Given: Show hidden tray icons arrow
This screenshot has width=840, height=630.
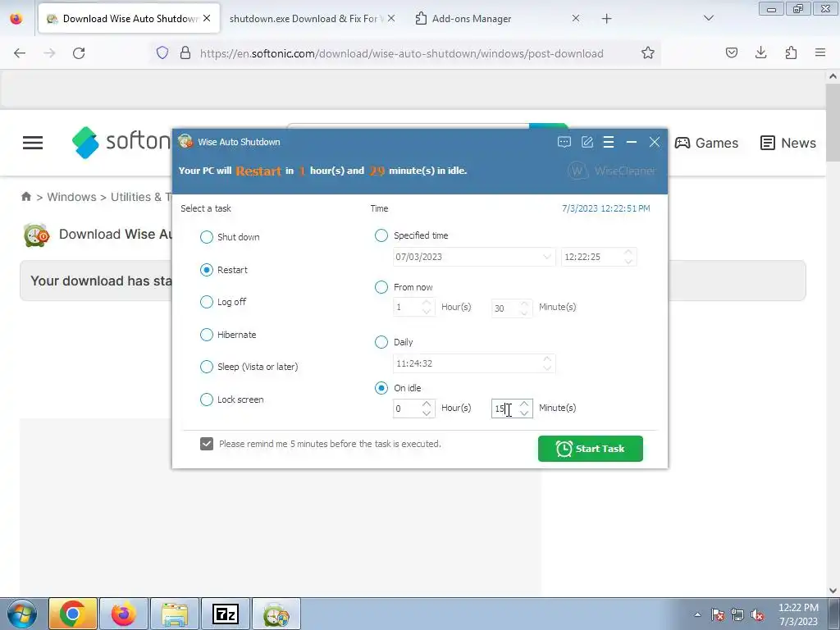Looking at the screenshot, I should coord(697,615).
